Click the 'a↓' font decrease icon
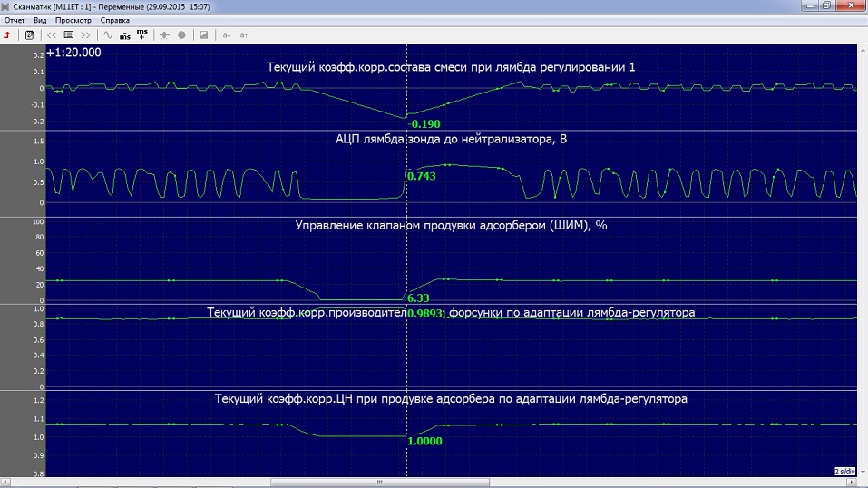This screenshot has width=868, height=488. click(x=227, y=34)
